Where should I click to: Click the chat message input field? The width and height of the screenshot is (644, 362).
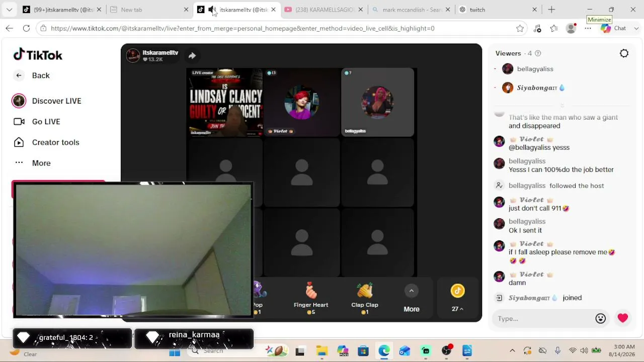(x=544, y=318)
